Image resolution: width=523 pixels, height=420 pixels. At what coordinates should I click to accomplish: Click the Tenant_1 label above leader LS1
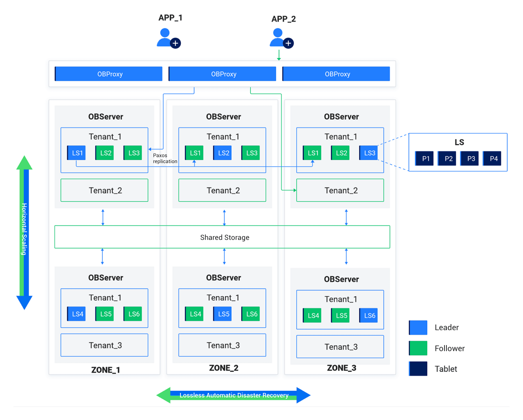105,137
